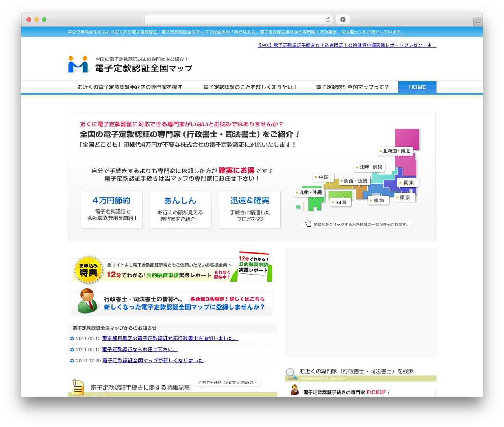Select 九州・沖縄 region on map
Screen dimensions: 504x427
tap(309, 192)
